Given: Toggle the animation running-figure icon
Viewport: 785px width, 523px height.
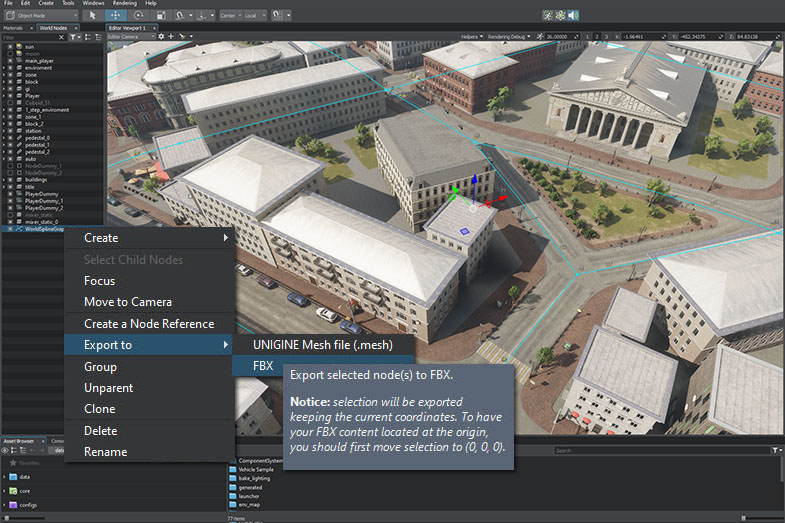Looking at the screenshot, I should point(547,15).
